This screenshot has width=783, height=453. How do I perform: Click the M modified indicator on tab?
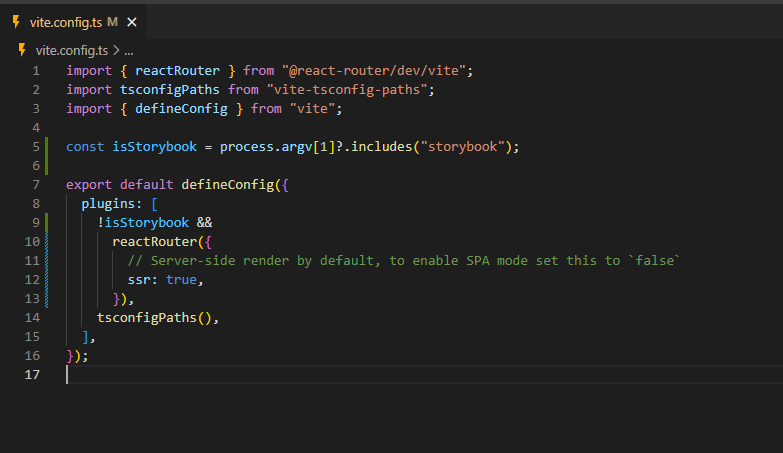click(x=112, y=22)
